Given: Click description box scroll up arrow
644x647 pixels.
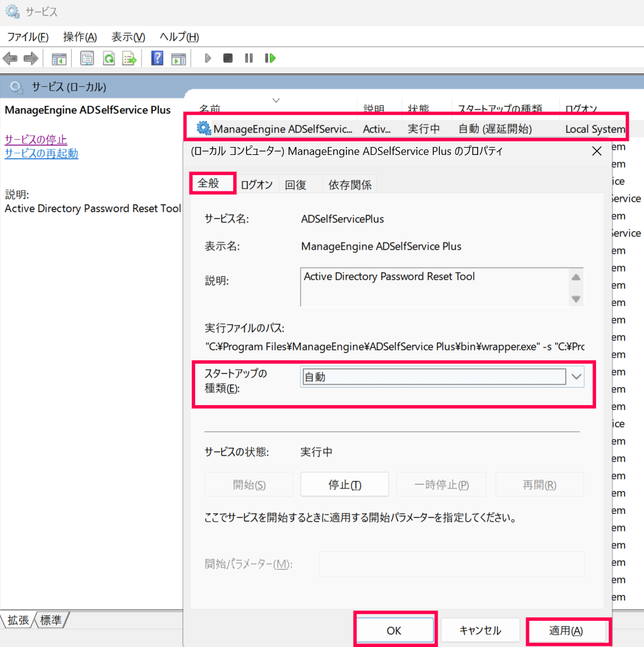Looking at the screenshot, I should (576, 277).
